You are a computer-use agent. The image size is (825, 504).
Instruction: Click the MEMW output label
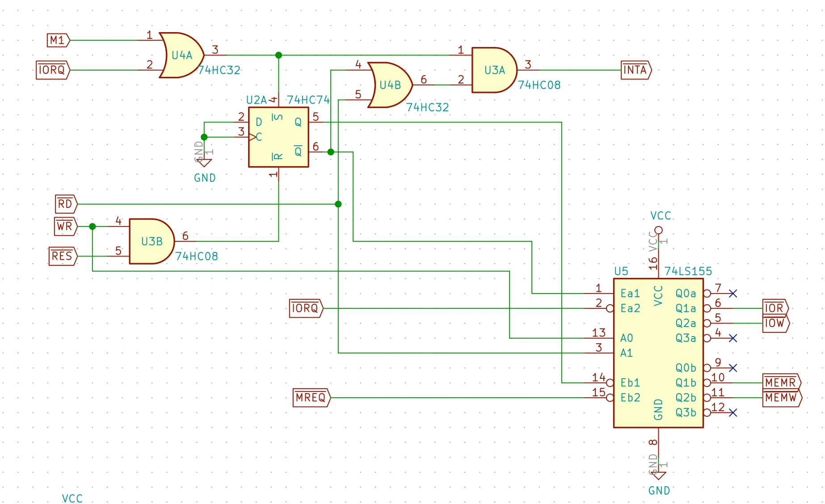click(782, 398)
